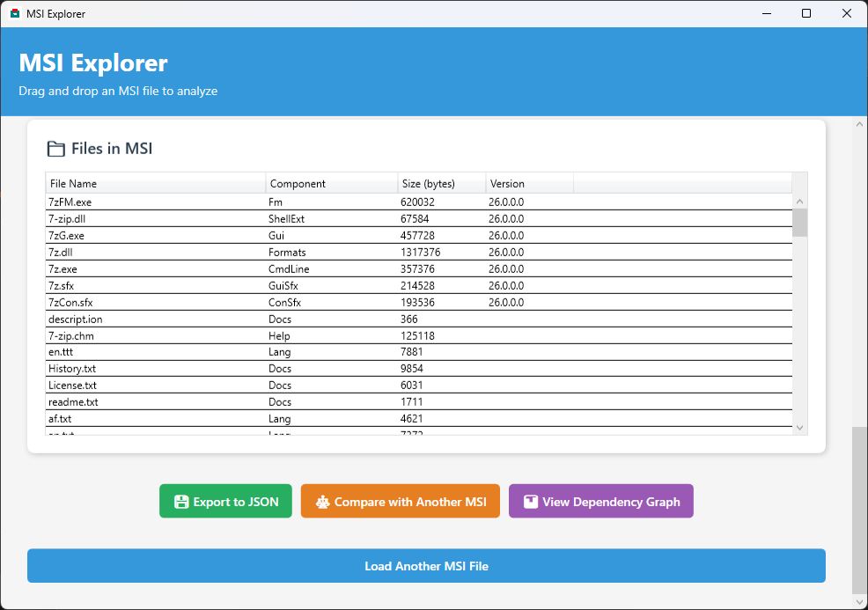
Task: Click the Formats component cell
Action: click(287, 252)
